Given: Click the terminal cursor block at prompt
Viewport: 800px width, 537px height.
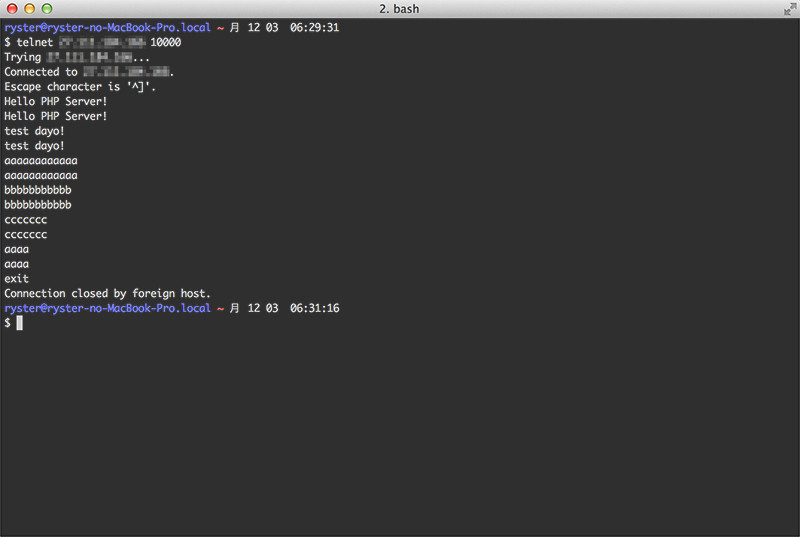Looking at the screenshot, I should tap(19, 322).
